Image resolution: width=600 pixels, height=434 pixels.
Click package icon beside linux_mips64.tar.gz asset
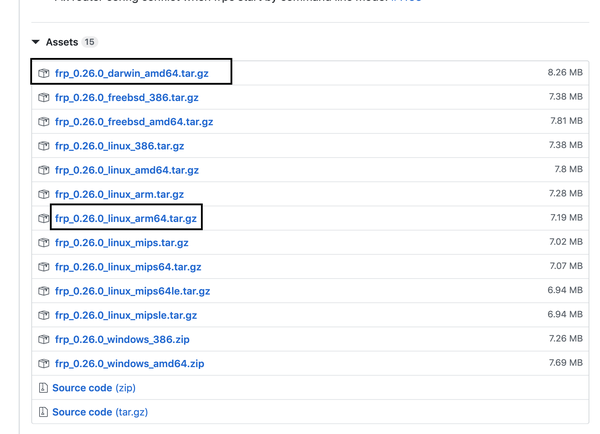(44, 267)
